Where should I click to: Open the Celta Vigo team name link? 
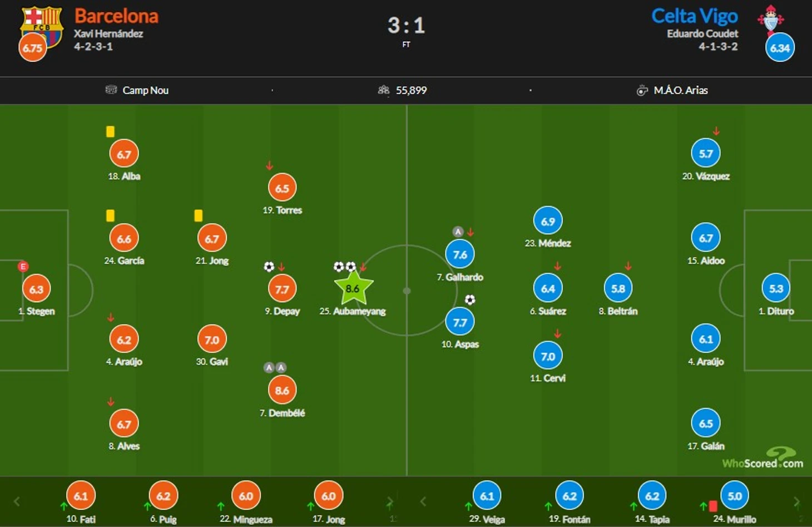[x=695, y=16]
